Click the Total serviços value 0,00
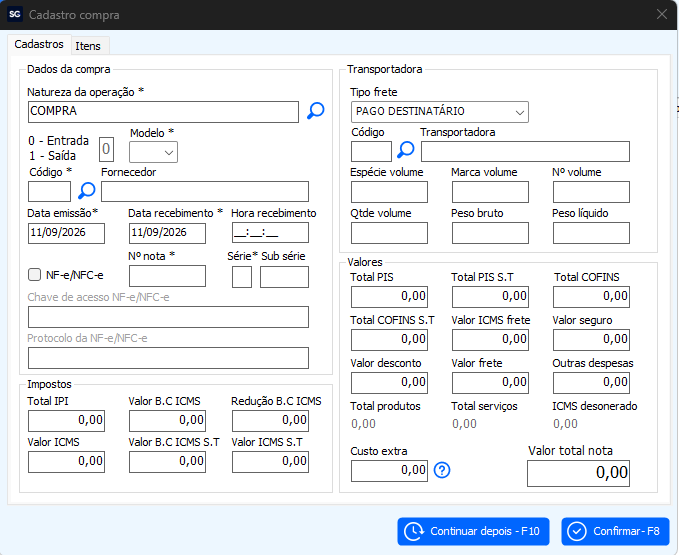The height and width of the screenshot is (555, 679). click(464, 424)
